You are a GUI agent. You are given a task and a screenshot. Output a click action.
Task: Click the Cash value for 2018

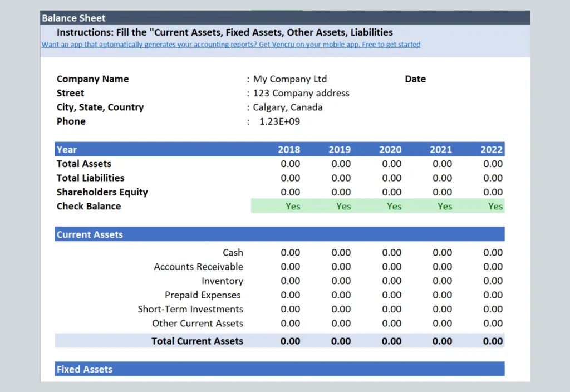[x=290, y=253]
